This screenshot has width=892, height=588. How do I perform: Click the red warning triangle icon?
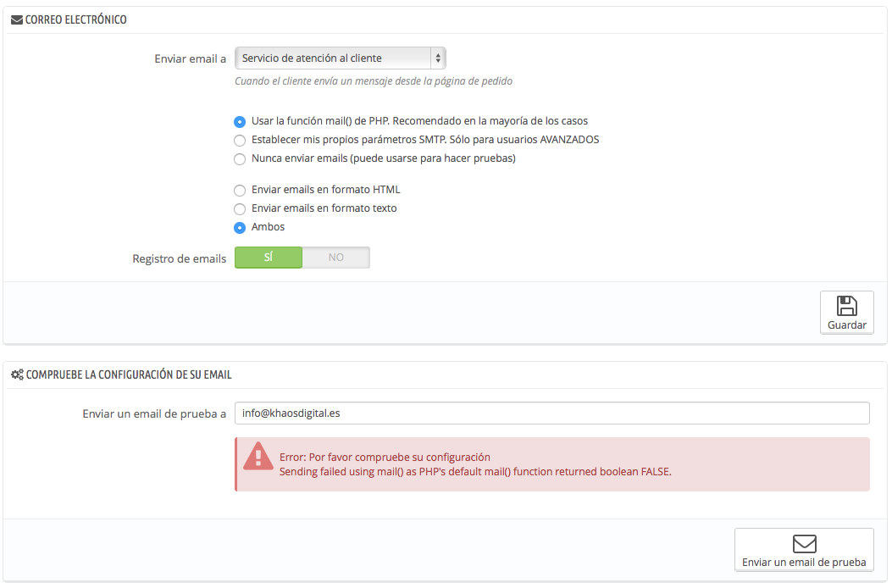pos(258,458)
